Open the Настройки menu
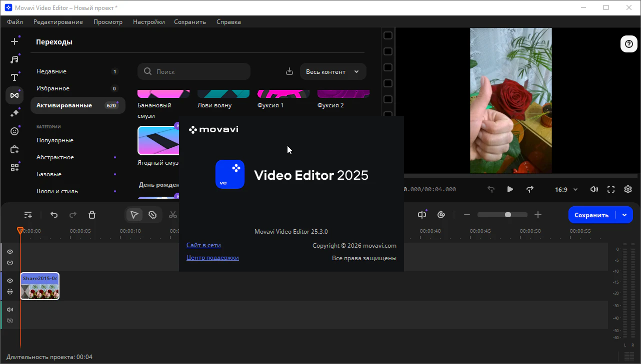The height and width of the screenshot is (364, 641). [x=148, y=22]
